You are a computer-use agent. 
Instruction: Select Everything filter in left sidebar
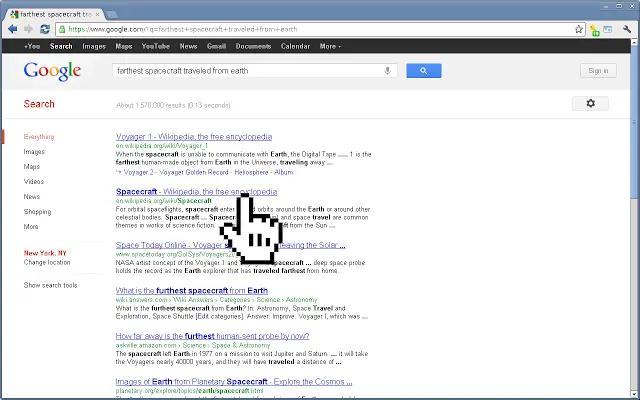click(x=39, y=137)
